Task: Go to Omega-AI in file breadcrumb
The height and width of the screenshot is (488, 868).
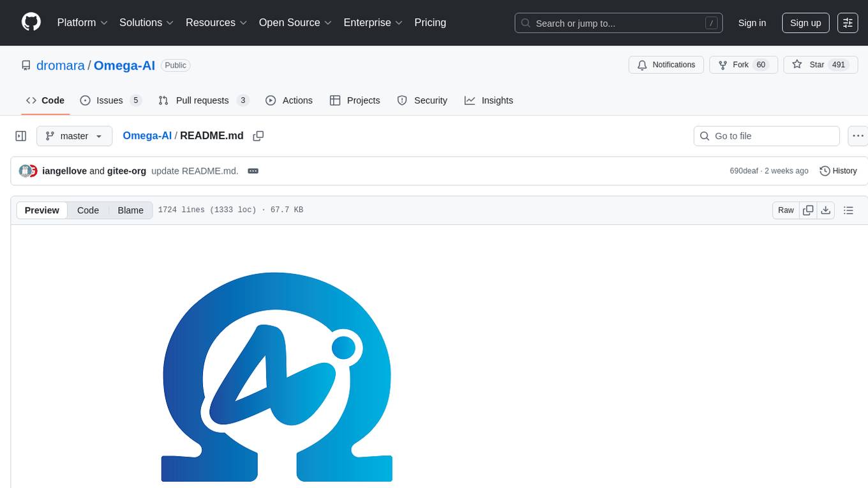Action: click(147, 135)
